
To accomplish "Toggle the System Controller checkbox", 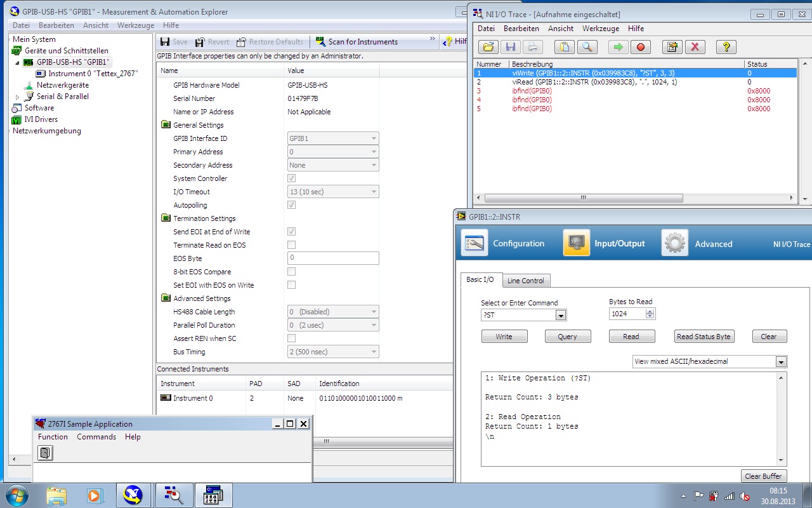I will tap(291, 178).
